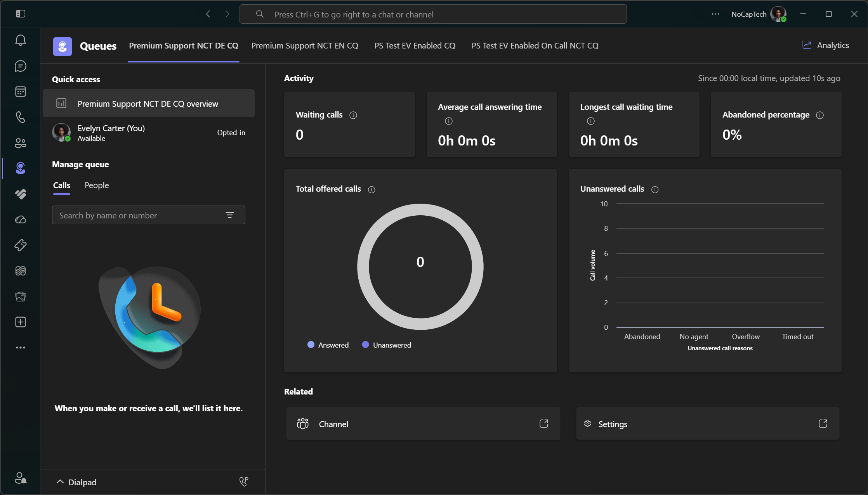
Task: Open Premium Support NCT DE CQ overview
Action: point(149,104)
